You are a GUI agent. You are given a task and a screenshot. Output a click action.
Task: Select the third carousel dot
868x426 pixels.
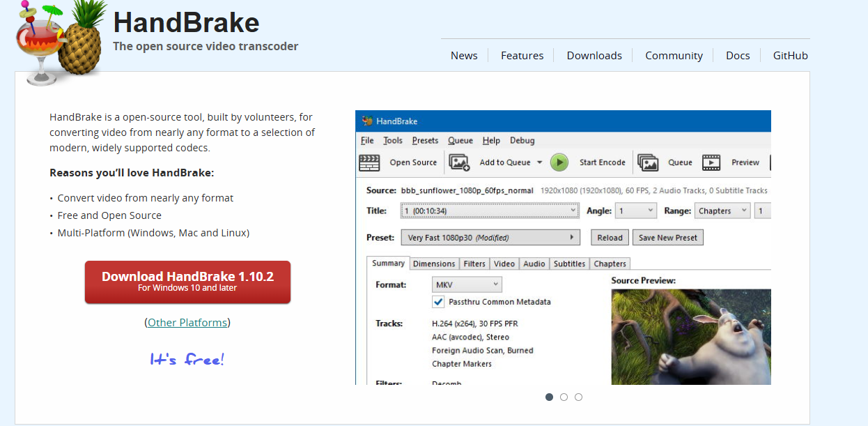coord(578,397)
